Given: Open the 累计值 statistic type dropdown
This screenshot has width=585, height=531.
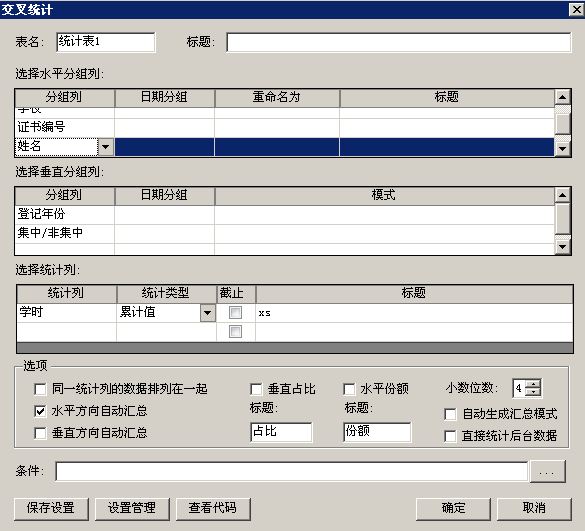Looking at the screenshot, I should tap(207, 313).
